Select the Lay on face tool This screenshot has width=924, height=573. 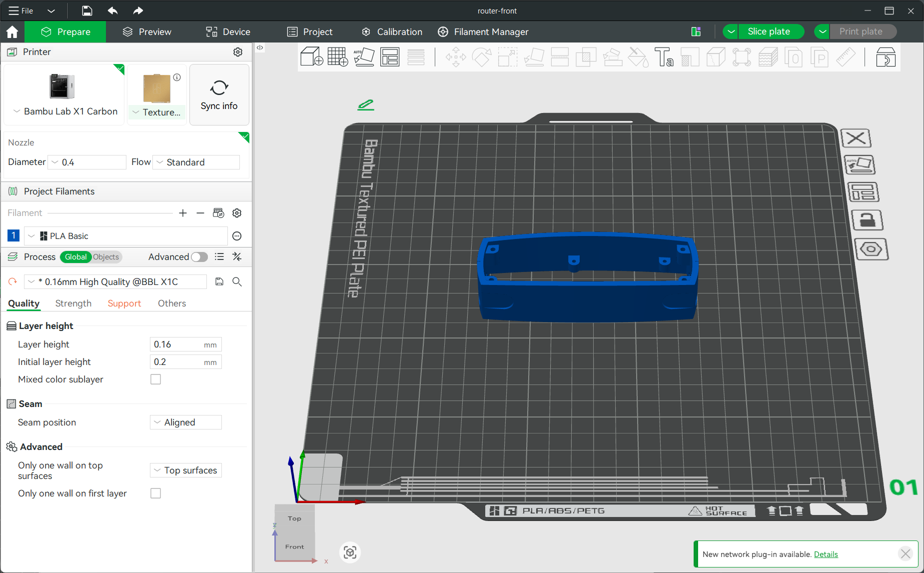(534, 57)
